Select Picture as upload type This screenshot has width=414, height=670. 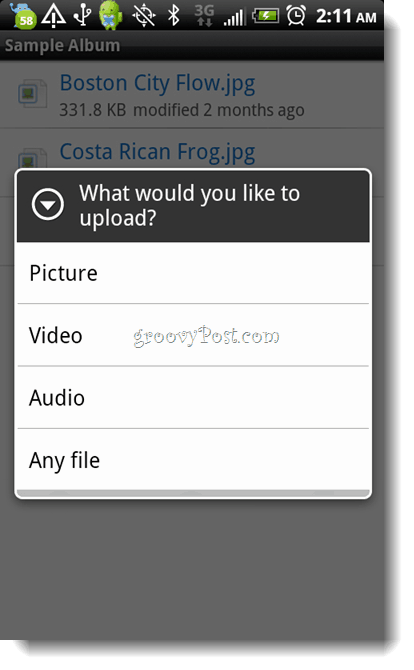pyautogui.click(x=193, y=273)
